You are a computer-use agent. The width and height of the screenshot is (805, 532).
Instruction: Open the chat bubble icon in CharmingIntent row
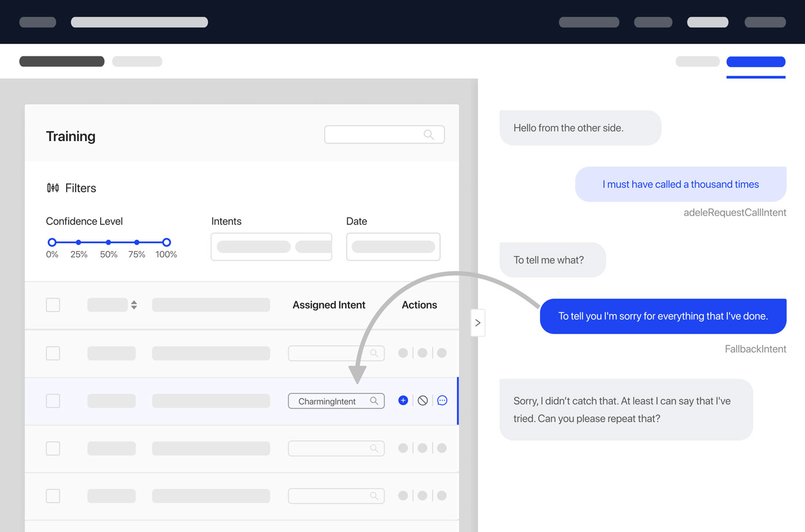(x=442, y=400)
